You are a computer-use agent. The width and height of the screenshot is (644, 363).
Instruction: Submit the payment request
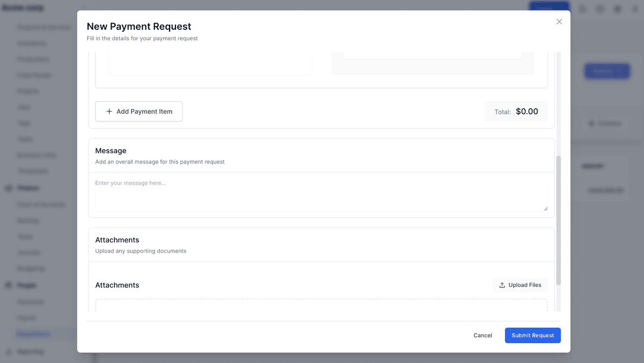[x=532, y=335]
